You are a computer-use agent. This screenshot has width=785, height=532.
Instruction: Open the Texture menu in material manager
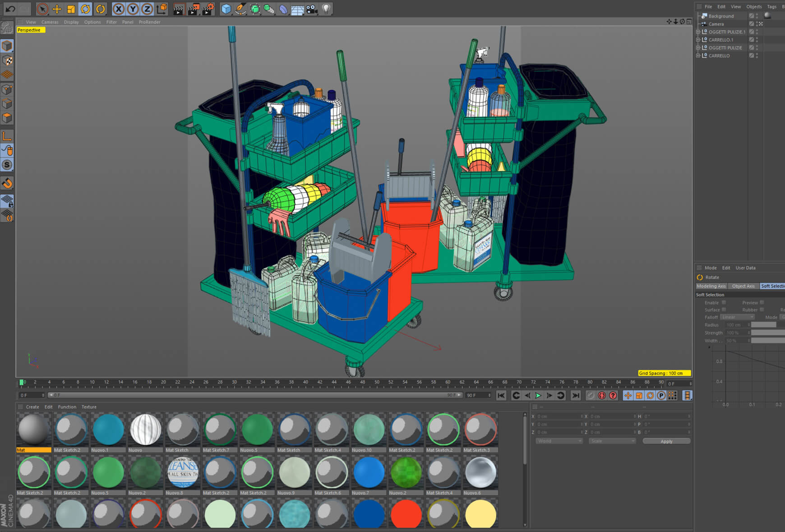pyautogui.click(x=89, y=407)
